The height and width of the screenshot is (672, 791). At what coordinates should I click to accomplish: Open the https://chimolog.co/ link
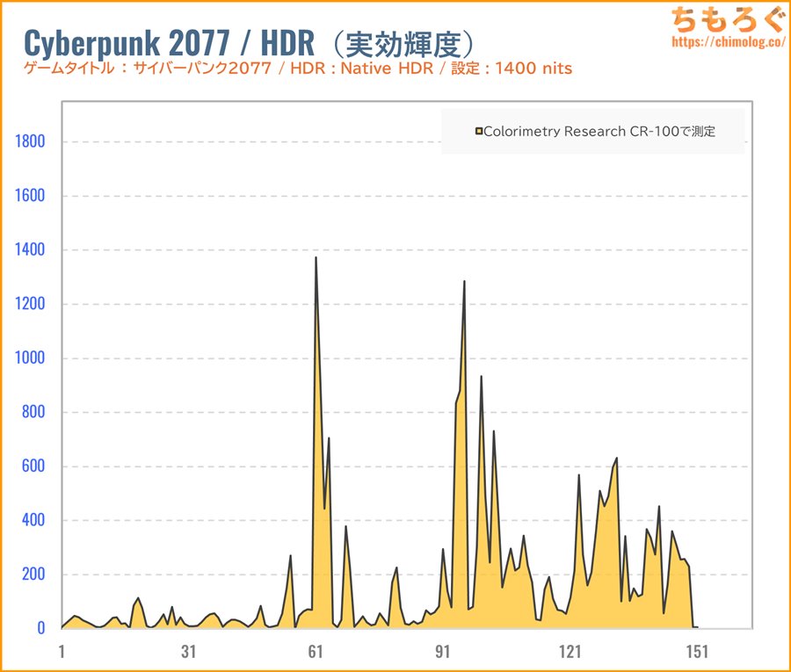click(x=729, y=41)
